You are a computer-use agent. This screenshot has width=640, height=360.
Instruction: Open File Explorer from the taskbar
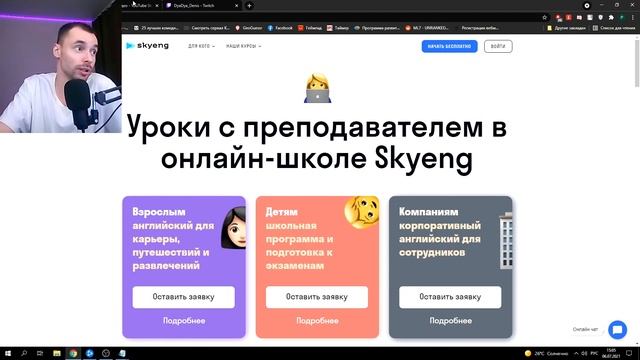[x=57, y=353]
